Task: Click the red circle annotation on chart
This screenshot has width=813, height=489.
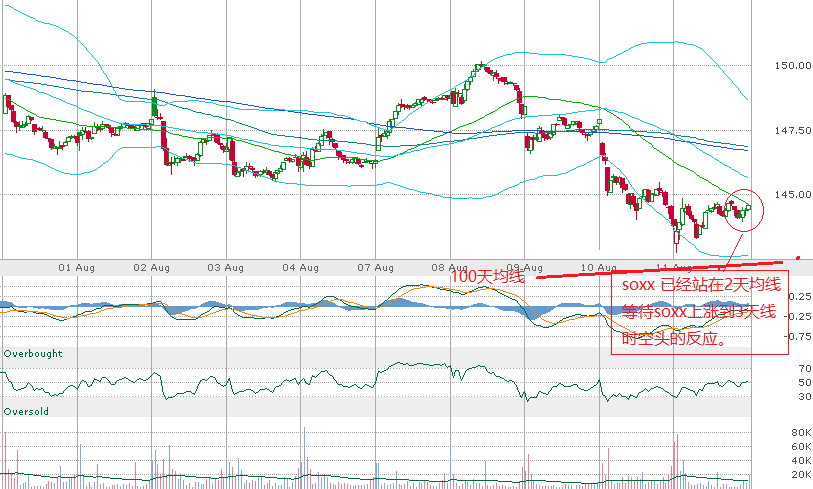Action: [x=741, y=209]
